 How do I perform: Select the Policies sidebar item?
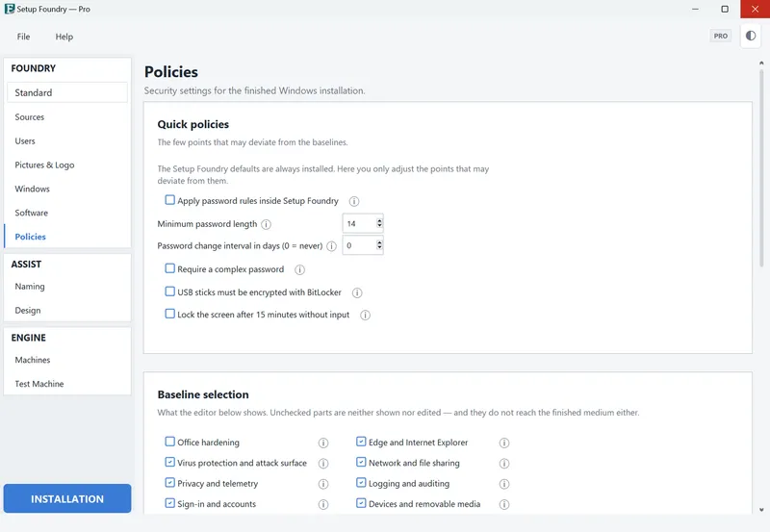point(67,237)
